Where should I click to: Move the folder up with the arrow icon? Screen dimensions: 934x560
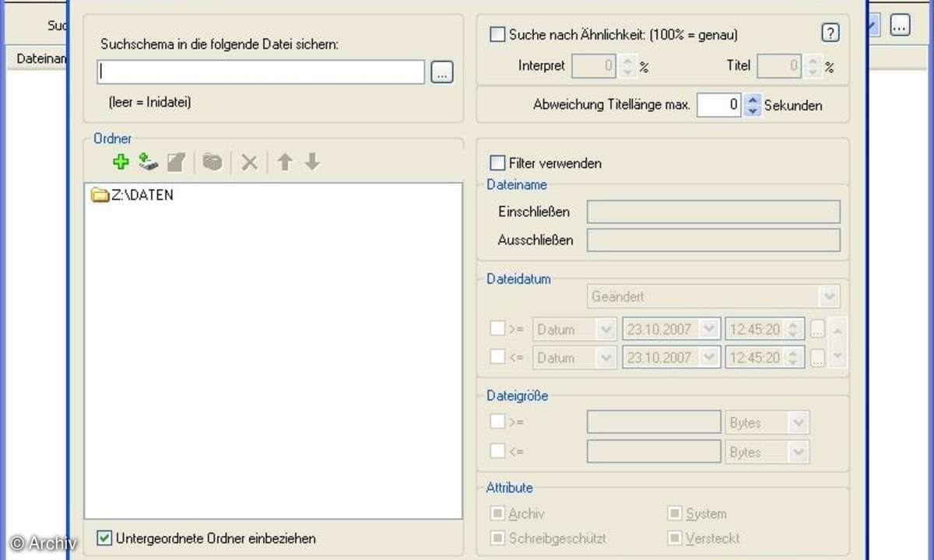285,162
